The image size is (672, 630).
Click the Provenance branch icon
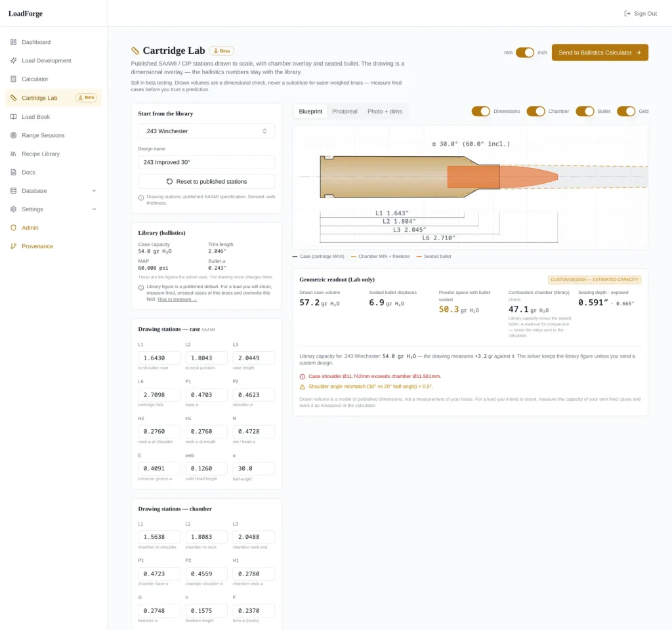pos(13,246)
